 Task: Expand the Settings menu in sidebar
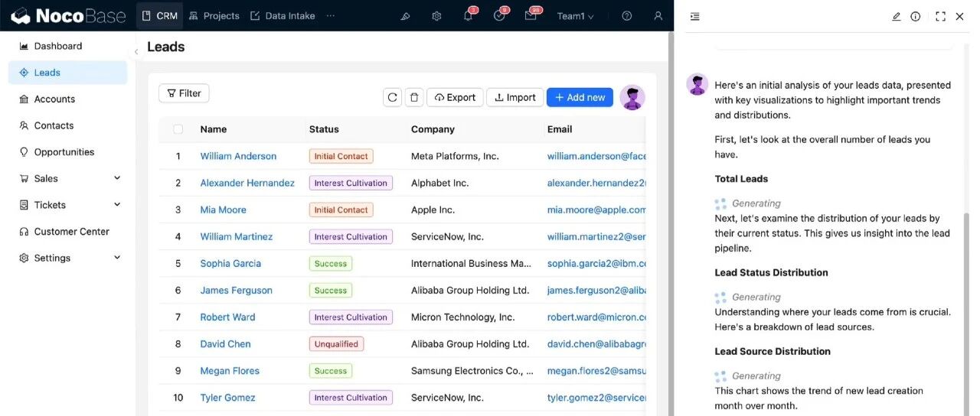(67, 258)
